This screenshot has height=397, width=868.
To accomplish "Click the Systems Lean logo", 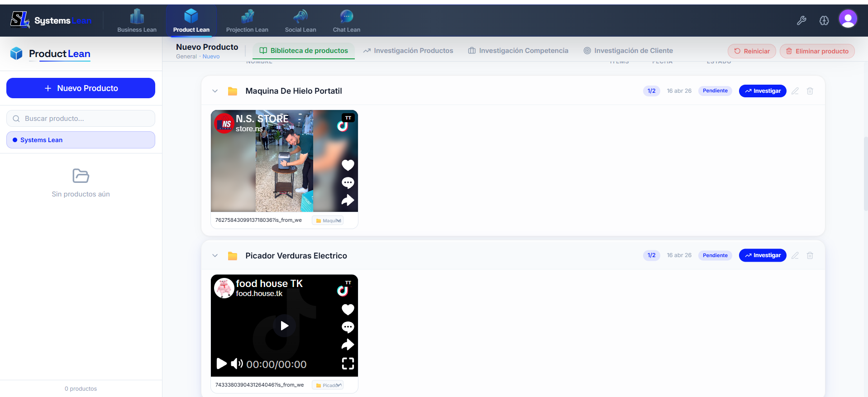I will pyautogui.click(x=51, y=20).
